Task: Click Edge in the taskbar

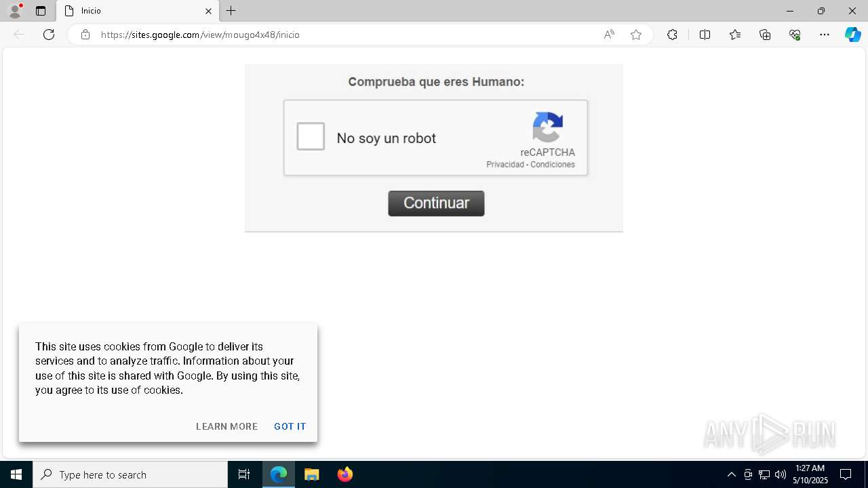Action: 279,474
